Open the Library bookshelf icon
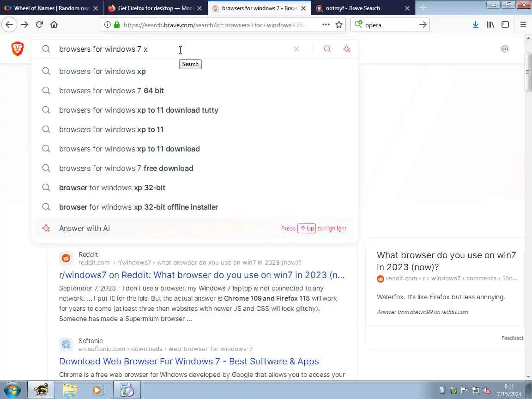532x399 pixels. 490,24
